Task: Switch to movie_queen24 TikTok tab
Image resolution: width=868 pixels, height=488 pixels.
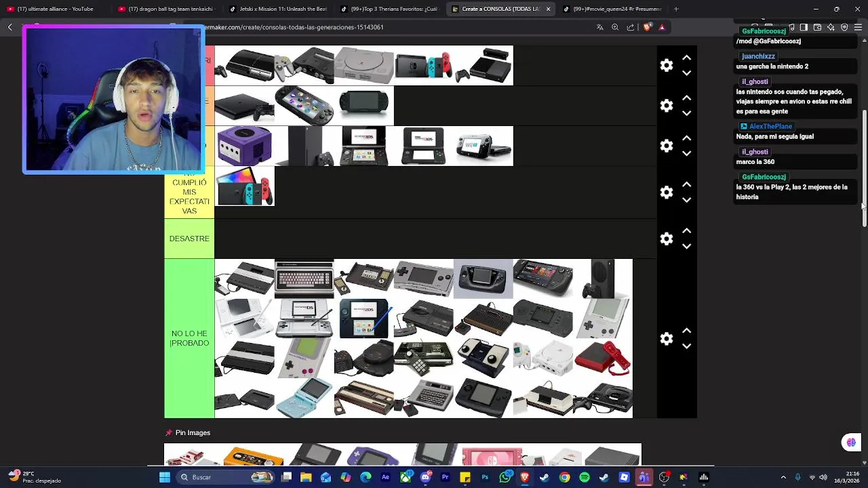Action: click(614, 9)
